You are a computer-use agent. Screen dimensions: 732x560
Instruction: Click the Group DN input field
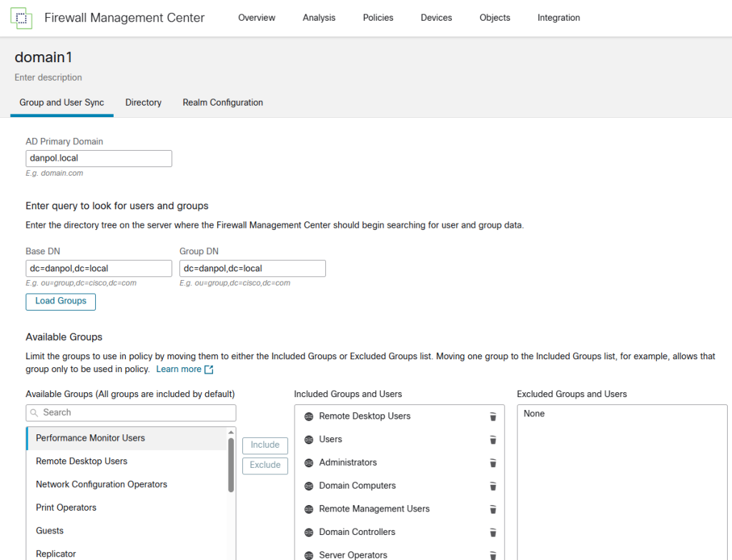tap(252, 269)
